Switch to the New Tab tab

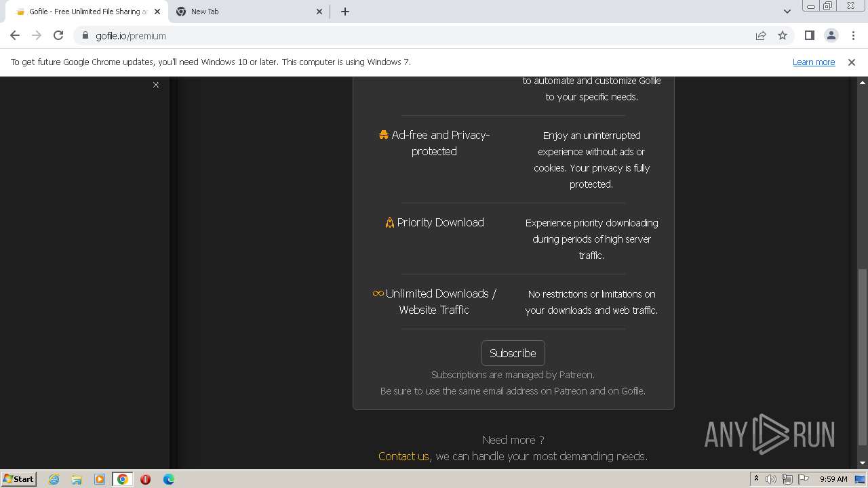click(x=249, y=12)
